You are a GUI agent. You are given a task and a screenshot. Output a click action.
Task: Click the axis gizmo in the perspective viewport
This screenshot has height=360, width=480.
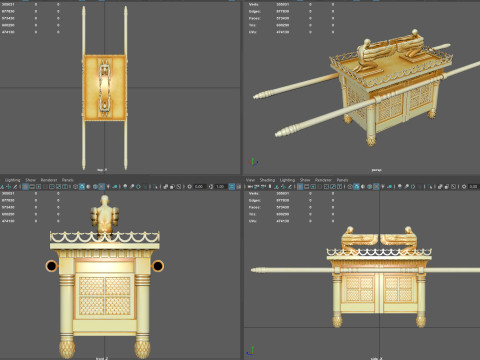click(253, 162)
